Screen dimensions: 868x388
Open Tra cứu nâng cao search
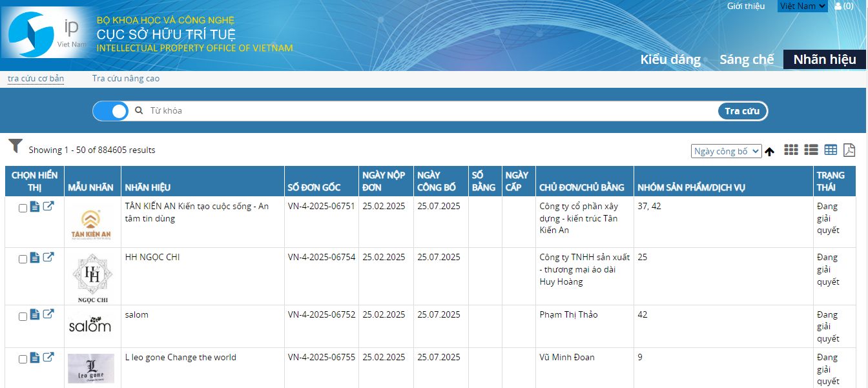(x=126, y=79)
